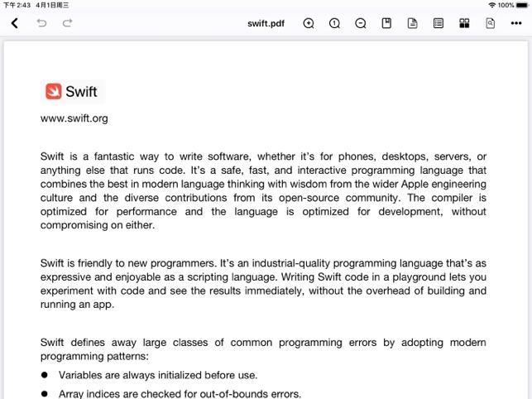Tap the text 'running an app.'
532x399 pixels.
[77, 305]
